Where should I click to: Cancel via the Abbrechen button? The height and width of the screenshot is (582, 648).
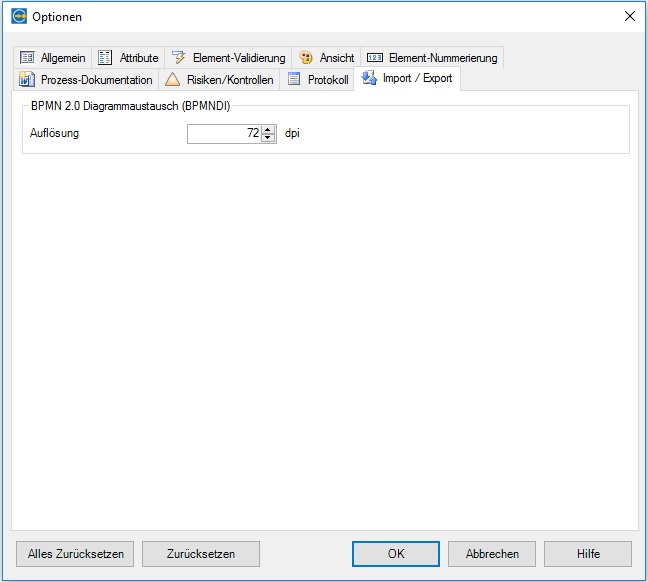click(x=492, y=554)
